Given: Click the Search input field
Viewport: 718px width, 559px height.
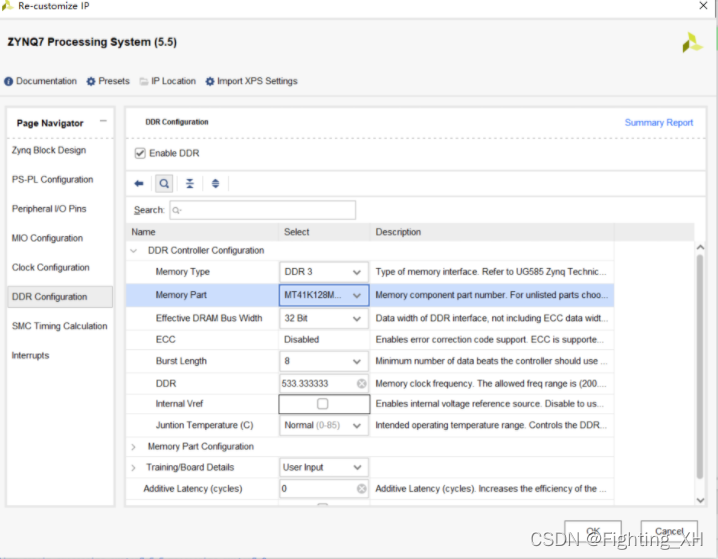Looking at the screenshot, I should (x=262, y=210).
